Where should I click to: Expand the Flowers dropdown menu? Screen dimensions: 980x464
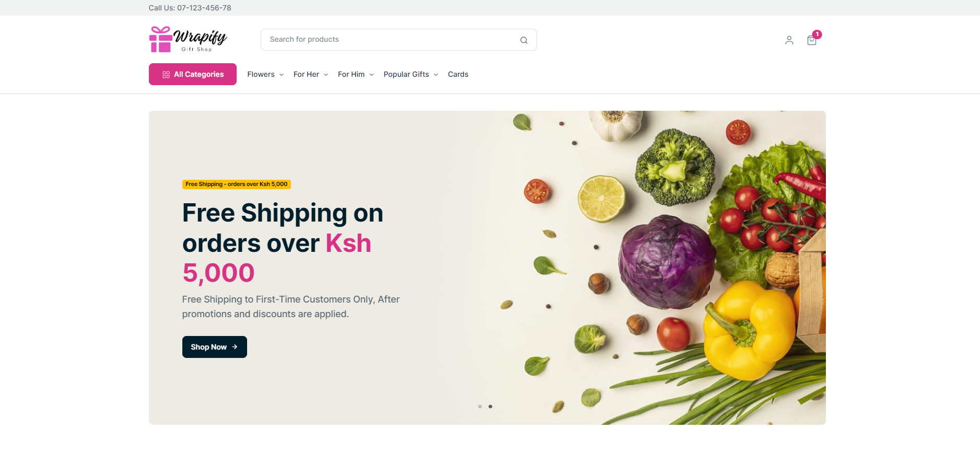click(x=265, y=74)
